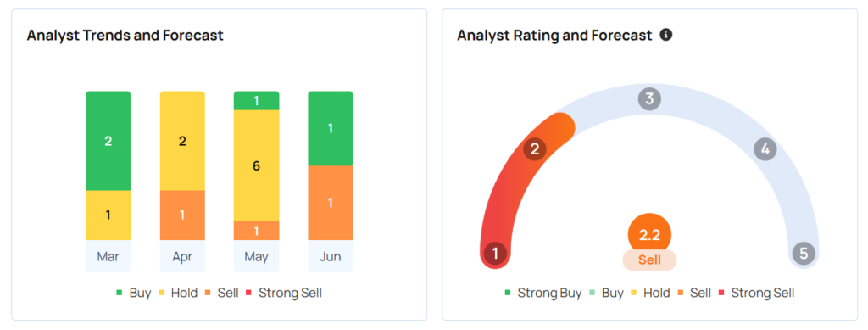Image resolution: width=868 pixels, height=330 pixels.
Task: Select the Strong Buy legend in Rating gauge
Action: pyautogui.click(x=543, y=293)
